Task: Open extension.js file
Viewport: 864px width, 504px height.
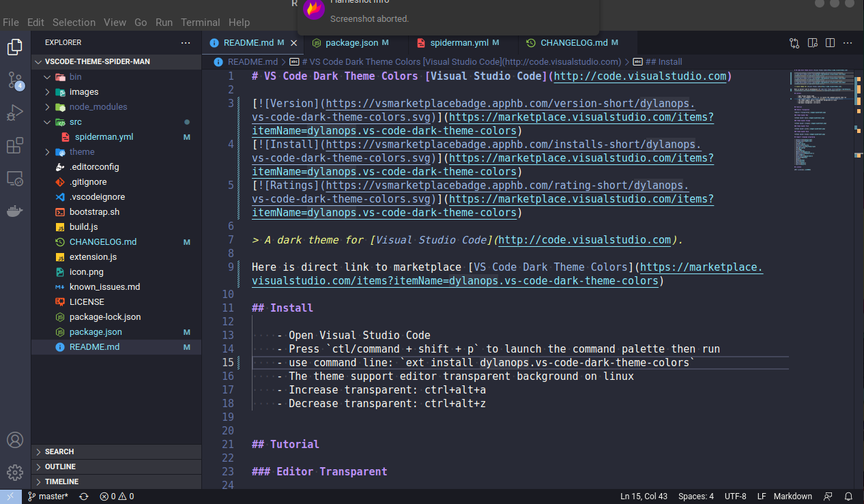Action: pyautogui.click(x=116, y=257)
